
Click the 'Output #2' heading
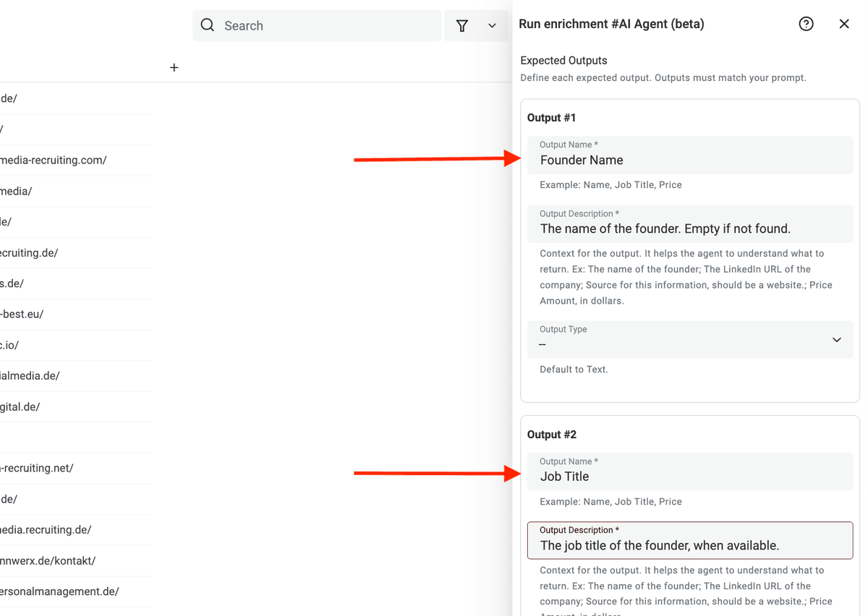(x=551, y=435)
